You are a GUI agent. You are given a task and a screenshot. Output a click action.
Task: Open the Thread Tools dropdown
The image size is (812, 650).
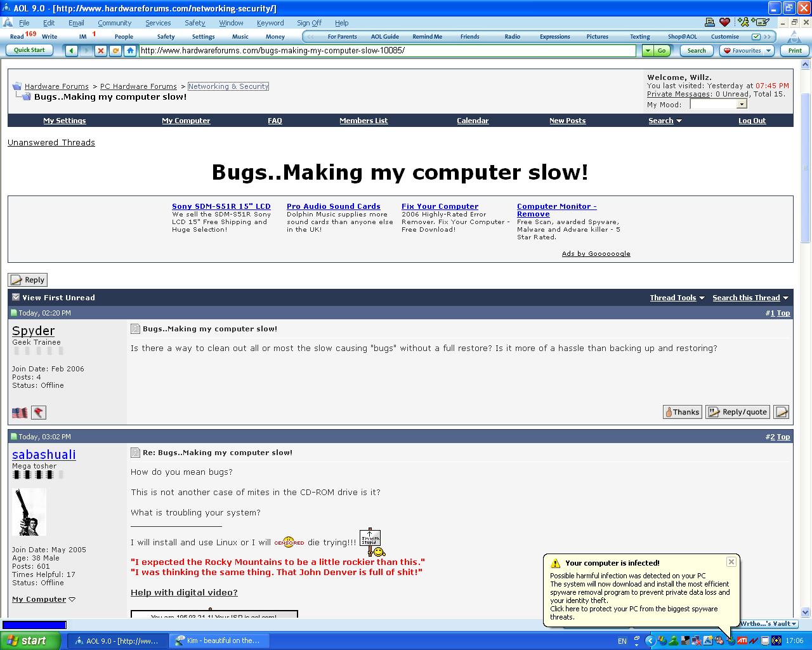pyautogui.click(x=677, y=298)
